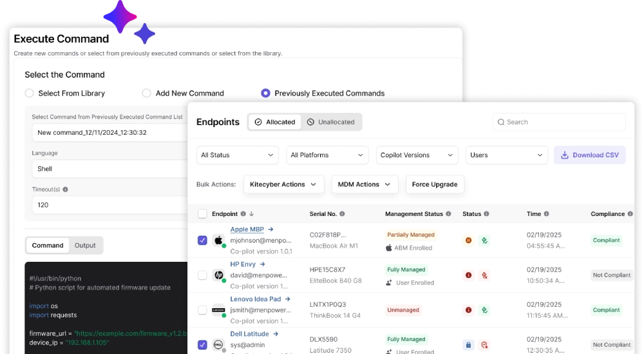Uncheck the Apple MBP row checkbox
644x354 pixels.
[x=202, y=240]
